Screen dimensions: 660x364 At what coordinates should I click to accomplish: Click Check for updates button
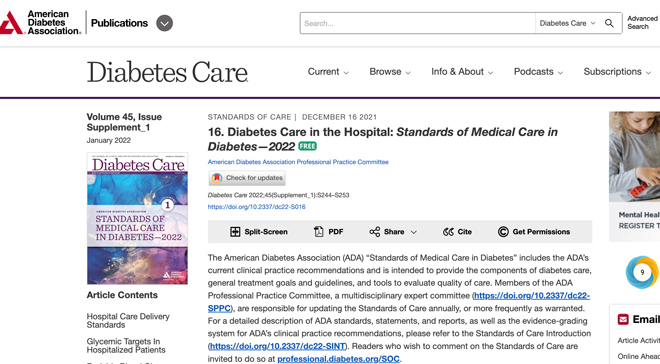point(247,178)
